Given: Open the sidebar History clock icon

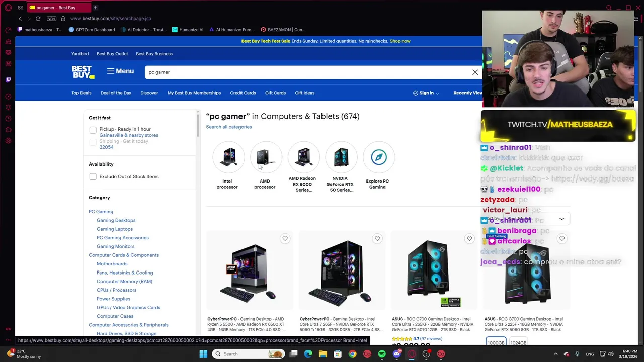Looking at the screenshot, I should pyautogui.click(x=8, y=119).
